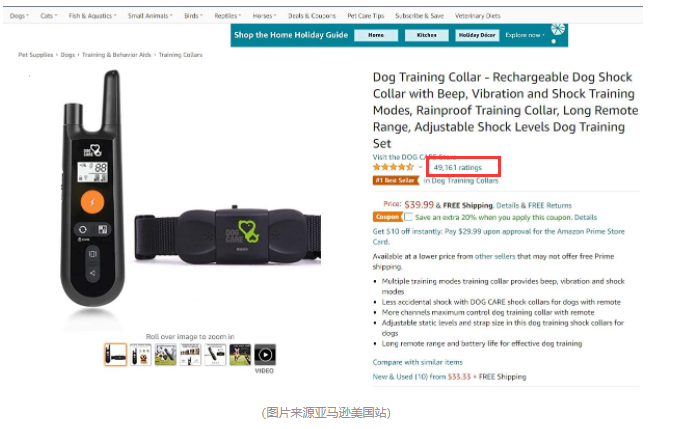This screenshot has width=678, height=429.
Task: Select the first product thumbnail image
Action: tap(115, 355)
